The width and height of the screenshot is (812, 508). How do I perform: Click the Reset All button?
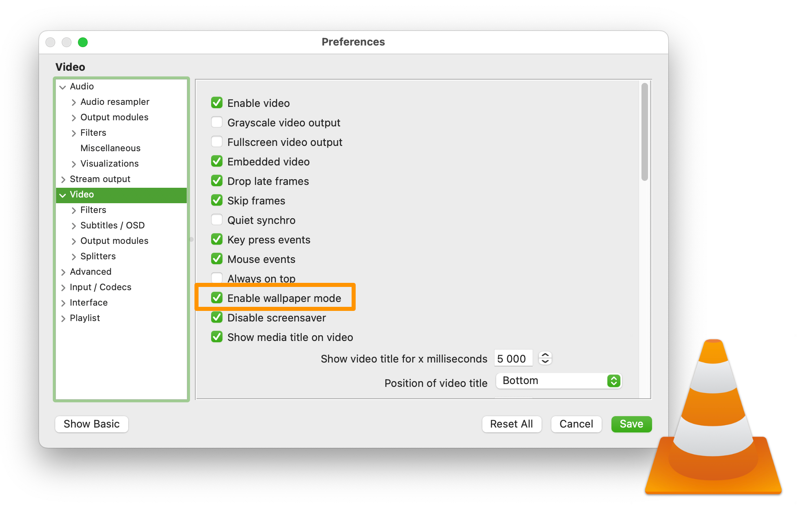click(512, 424)
